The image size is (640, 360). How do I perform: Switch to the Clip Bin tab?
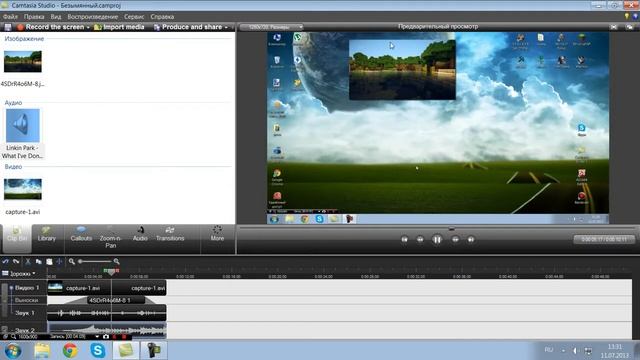click(x=17, y=238)
